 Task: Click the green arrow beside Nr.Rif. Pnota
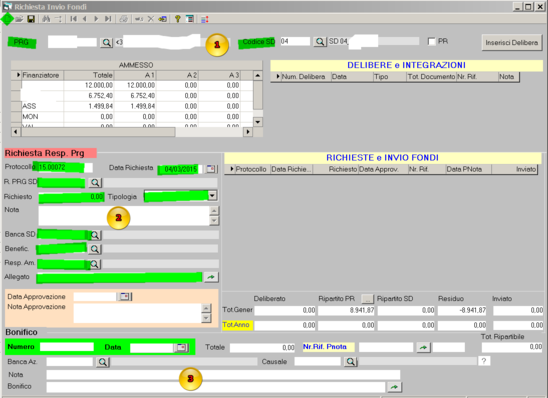point(423,348)
